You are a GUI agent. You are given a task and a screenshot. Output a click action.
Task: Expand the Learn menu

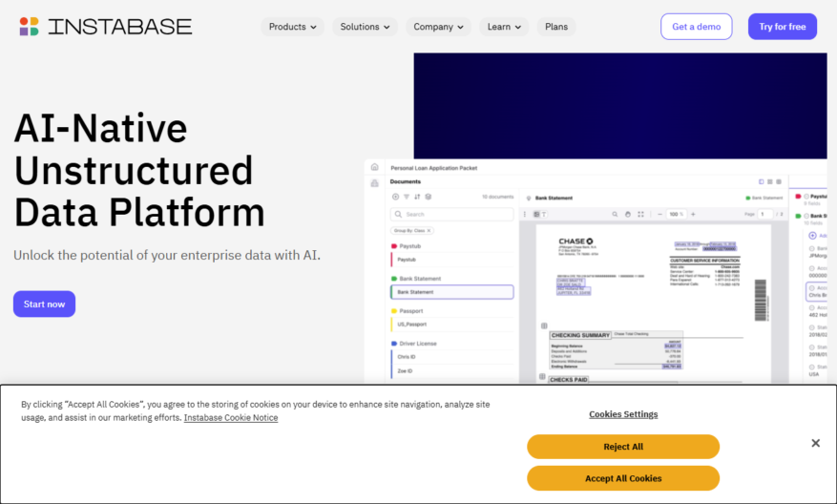(504, 27)
